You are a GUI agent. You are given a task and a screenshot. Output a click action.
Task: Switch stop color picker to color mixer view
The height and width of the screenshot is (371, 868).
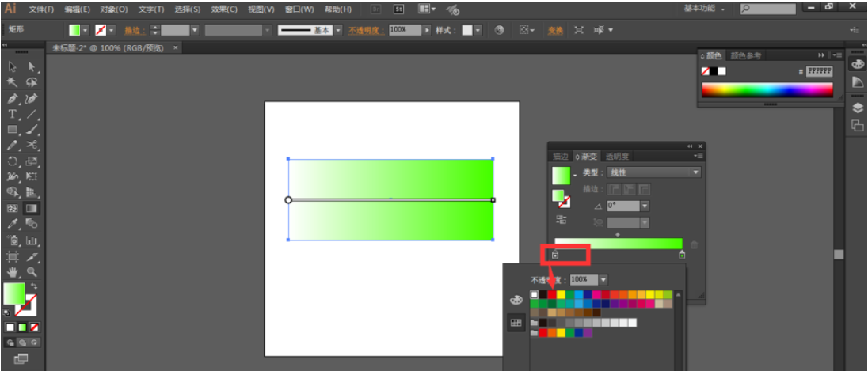pyautogui.click(x=516, y=300)
